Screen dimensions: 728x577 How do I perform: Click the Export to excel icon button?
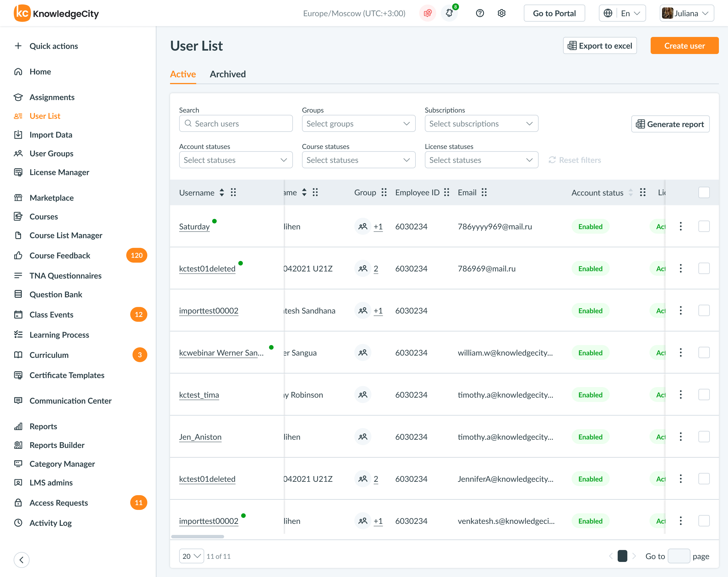coord(572,45)
